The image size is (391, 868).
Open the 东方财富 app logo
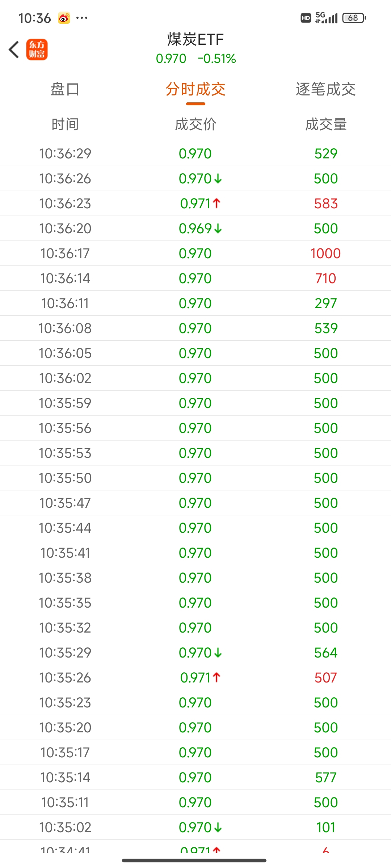coord(37,50)
